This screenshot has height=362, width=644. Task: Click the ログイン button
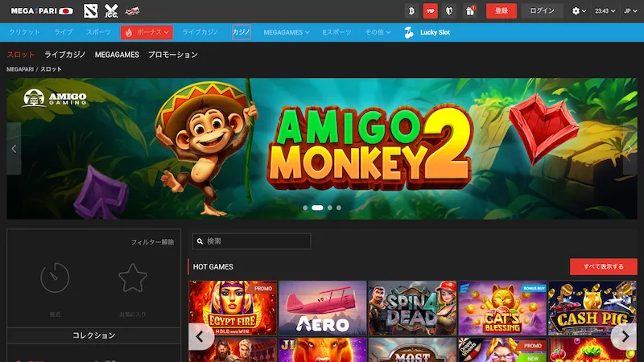[x=542, y=11]
